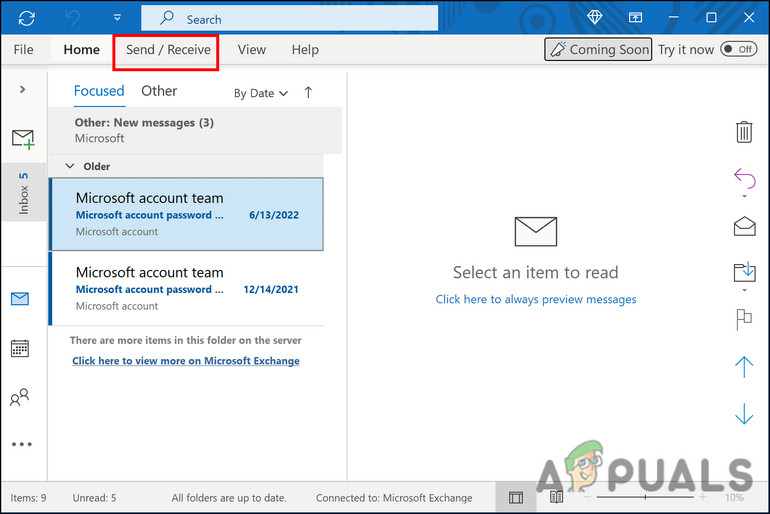This screenshot has width=770, height=514.
Task: Click the New Email envelope icon
Action: [x=23, y=139]
